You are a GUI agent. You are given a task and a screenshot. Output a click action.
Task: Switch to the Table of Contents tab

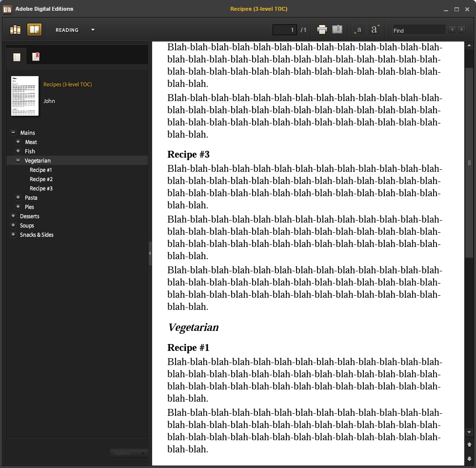point(17,57)
